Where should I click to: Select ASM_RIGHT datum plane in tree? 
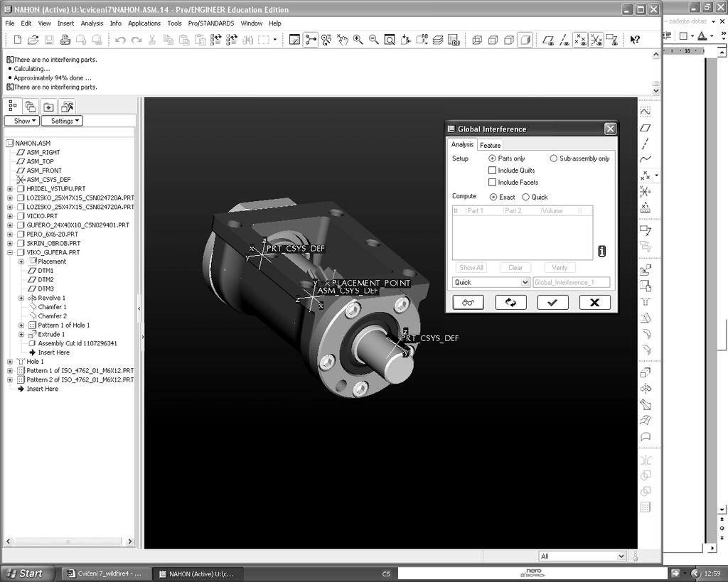[43, 152]
